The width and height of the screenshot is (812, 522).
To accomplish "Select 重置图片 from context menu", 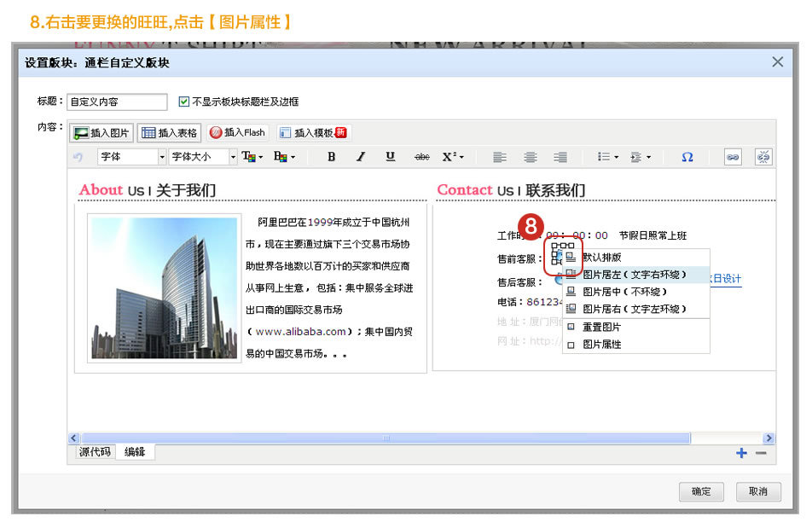I will click(x=636, y=328).
